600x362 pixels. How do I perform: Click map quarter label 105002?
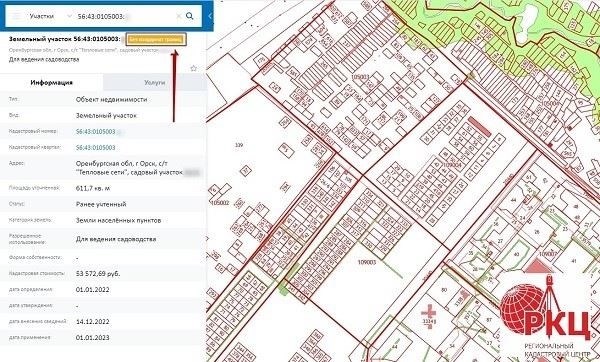coord(220,203)
